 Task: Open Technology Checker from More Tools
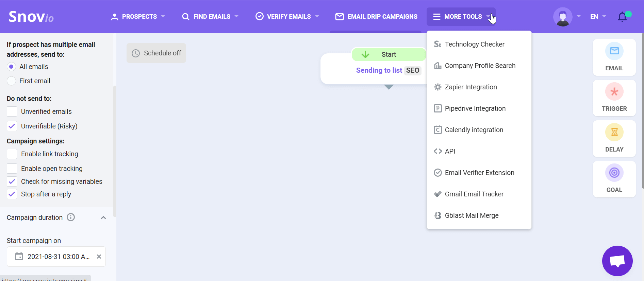[479, 44]
